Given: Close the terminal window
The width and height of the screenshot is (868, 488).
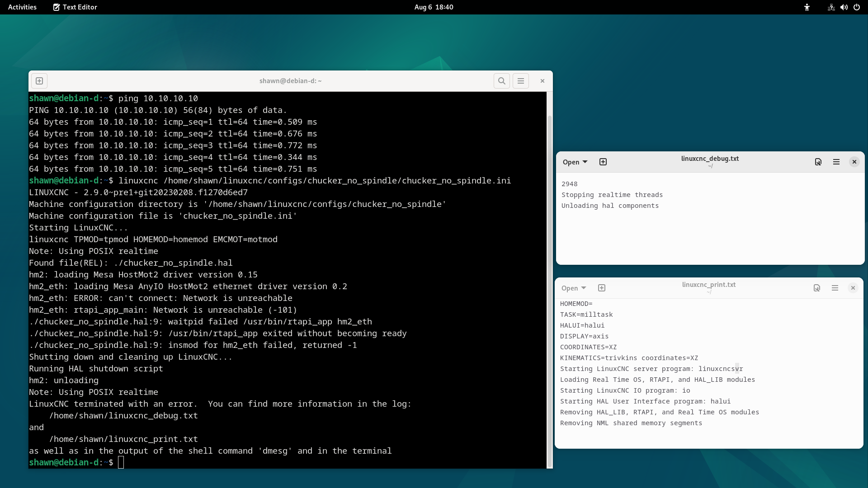Looking at the screenshot, I should tap(542, 81).
